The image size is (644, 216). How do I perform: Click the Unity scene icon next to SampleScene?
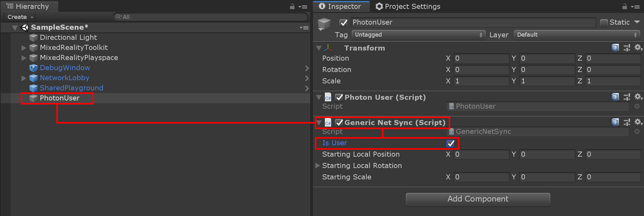click(x=25, y=27)
